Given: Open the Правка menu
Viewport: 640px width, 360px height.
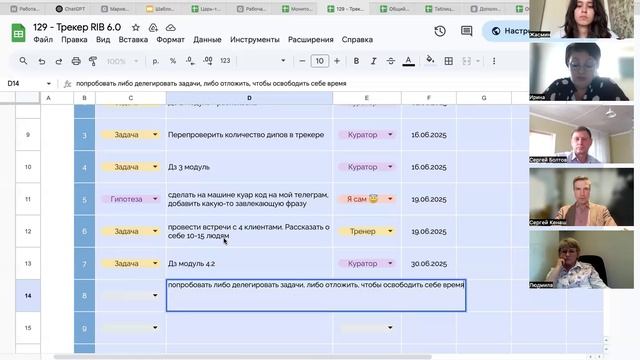Looking at the screenshot, I should coord(74,40).
